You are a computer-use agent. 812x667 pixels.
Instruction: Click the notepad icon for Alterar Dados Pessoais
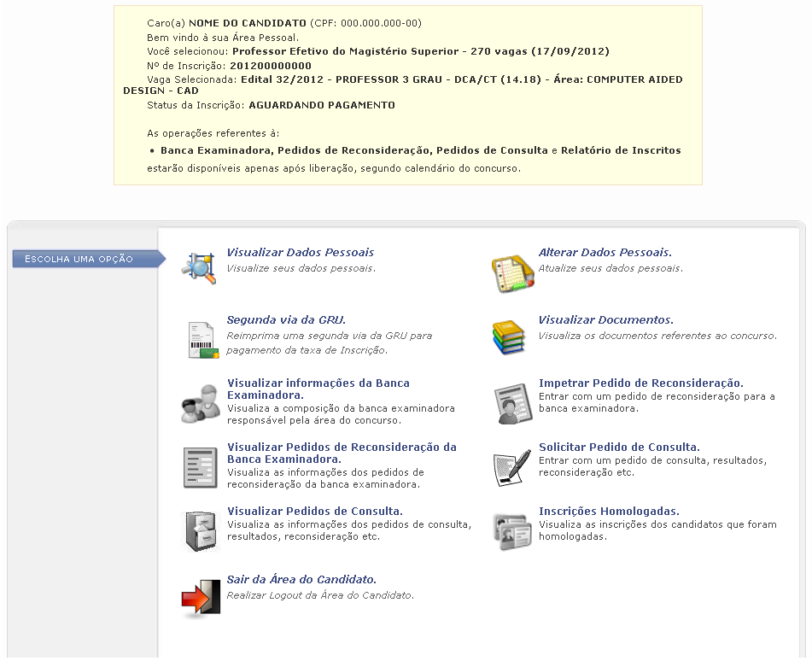coord(512,273)
